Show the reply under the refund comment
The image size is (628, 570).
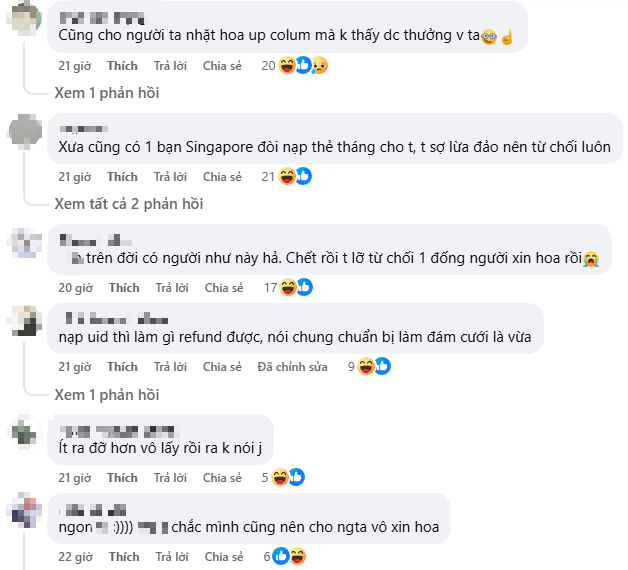tap(106, 394)
